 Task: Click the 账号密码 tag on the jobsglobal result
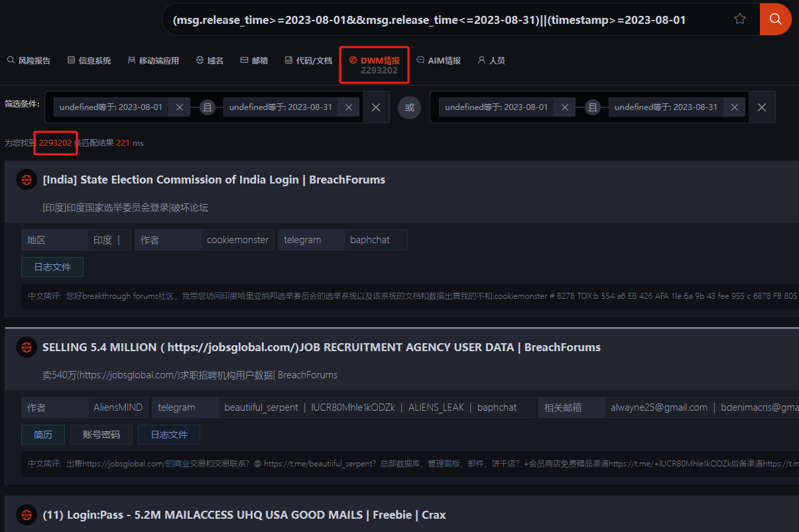(x=101, y=435)
